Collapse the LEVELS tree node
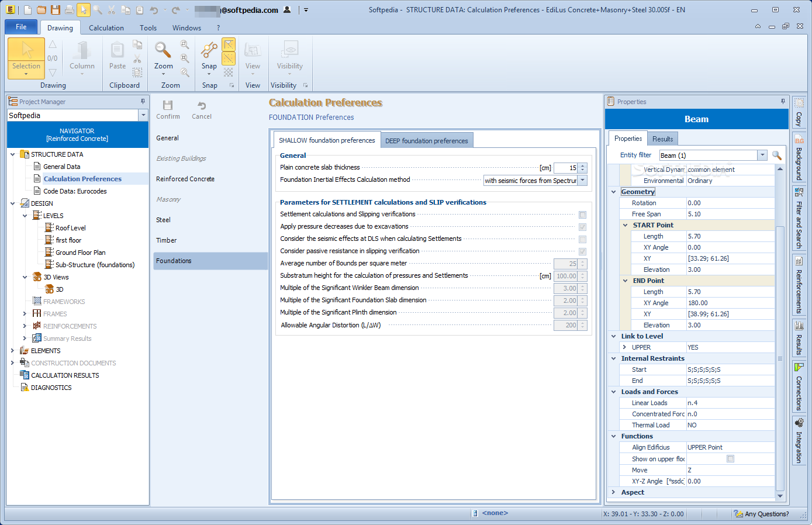This screenshot has height=525, width=812. pos(25,216)
